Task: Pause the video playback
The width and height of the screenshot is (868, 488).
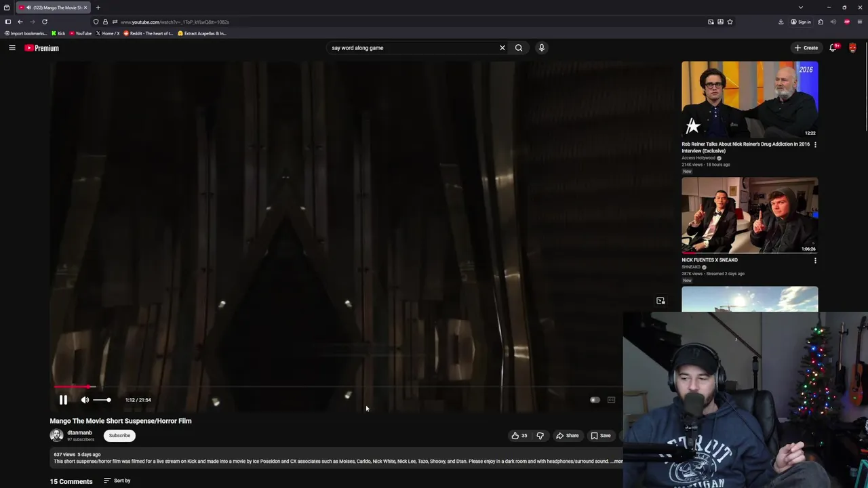Action: coord(63,400)
